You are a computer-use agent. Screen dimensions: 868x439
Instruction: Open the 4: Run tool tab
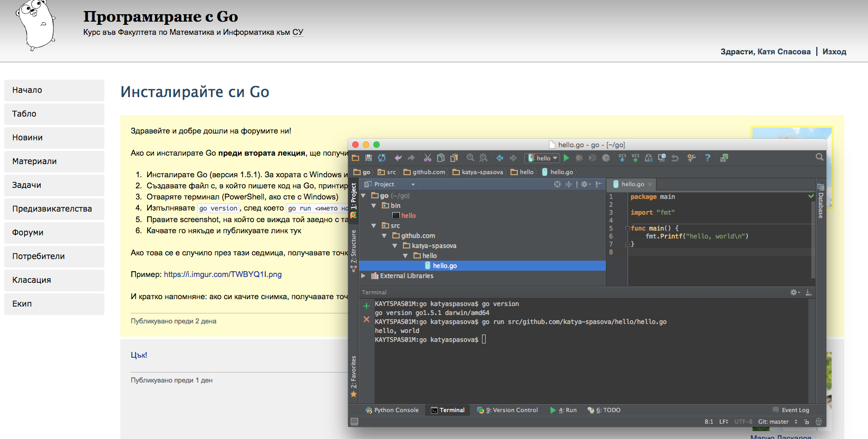tap(563, 410)
